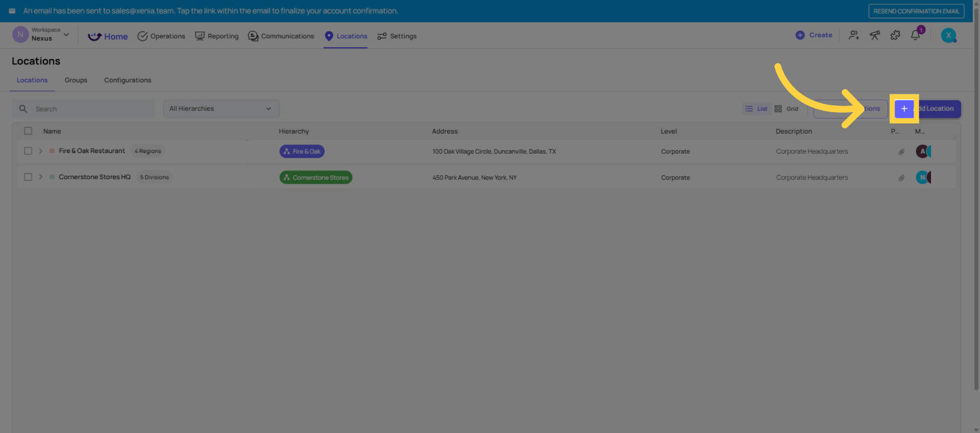Screen dimensions: 980x433
Task: Click the Cornerstone Stores hierarchy tag
Action: pyautogui.click(x=316, y=177)
